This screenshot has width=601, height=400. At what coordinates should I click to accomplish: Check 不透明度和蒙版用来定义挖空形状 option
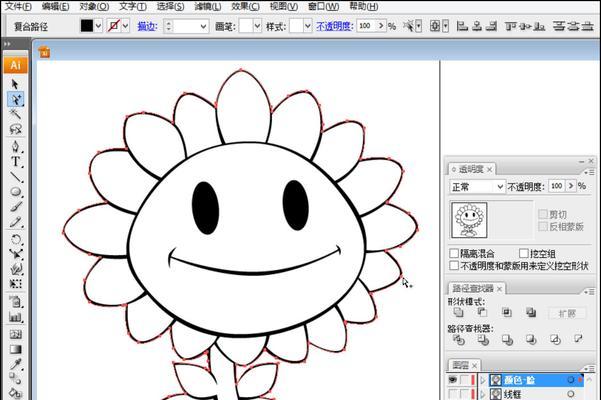click(454, 266)
